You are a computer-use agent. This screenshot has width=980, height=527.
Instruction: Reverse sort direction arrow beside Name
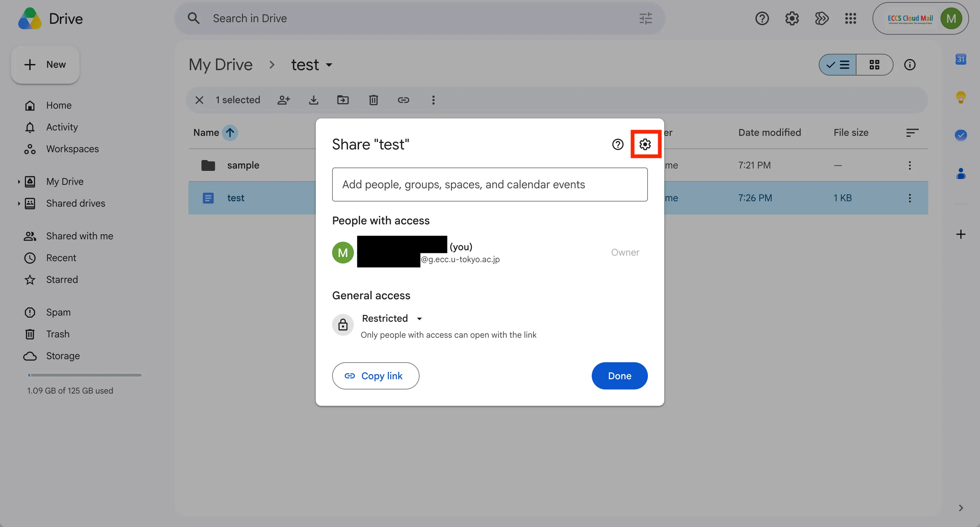coord(230,132)
